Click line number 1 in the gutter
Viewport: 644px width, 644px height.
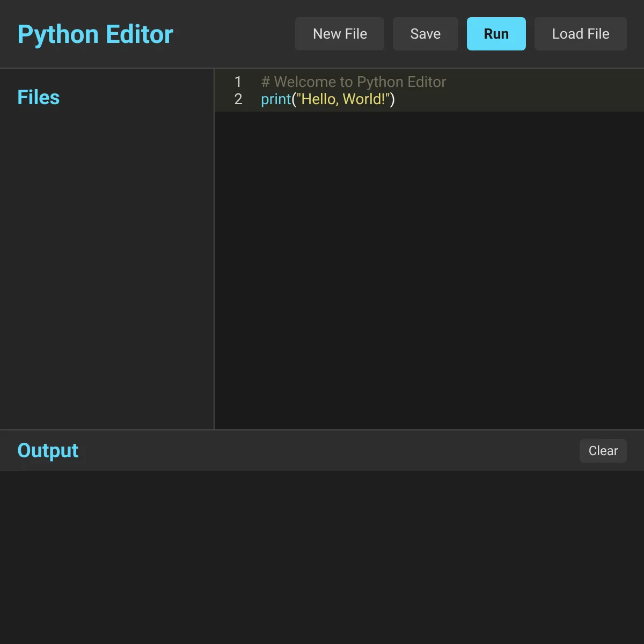click(x=238, y=82)
